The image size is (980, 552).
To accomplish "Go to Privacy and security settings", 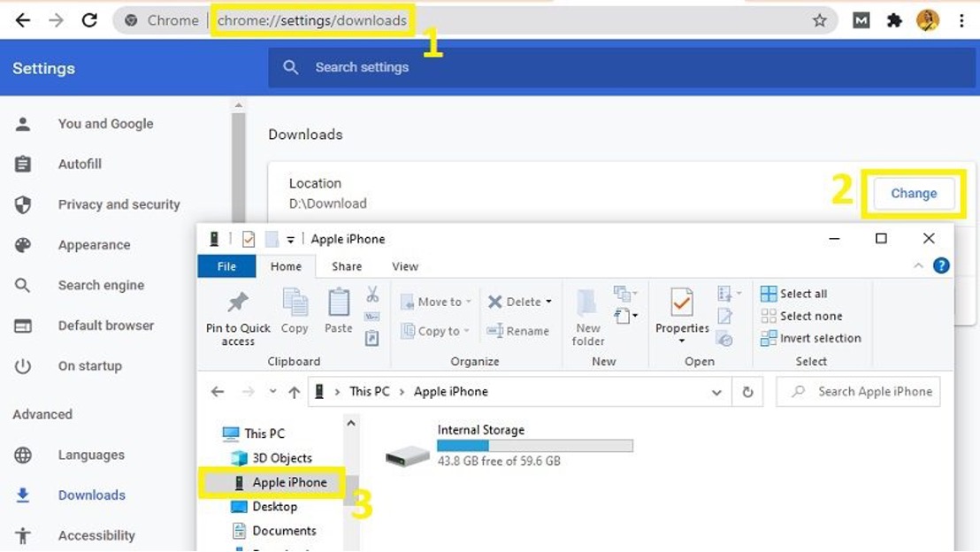I will coord(119,204).
